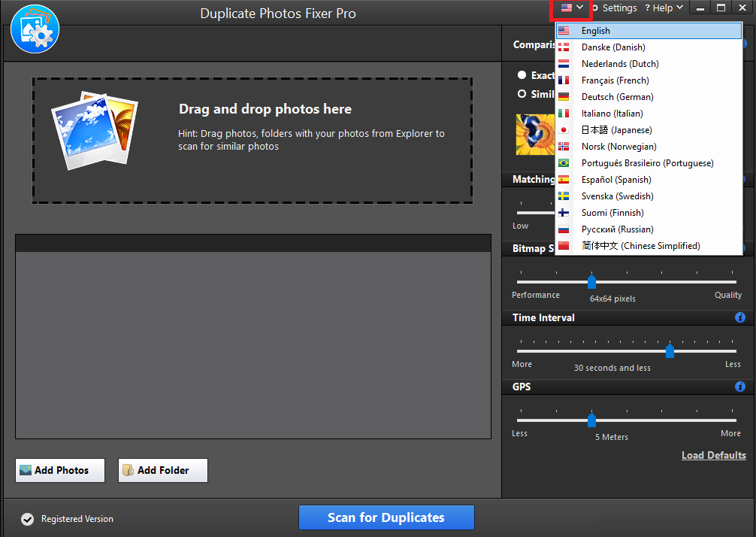The image size is (756, 537).
Task: Click the butterfly sample thumbnail
Action: (x=535, y=135)
